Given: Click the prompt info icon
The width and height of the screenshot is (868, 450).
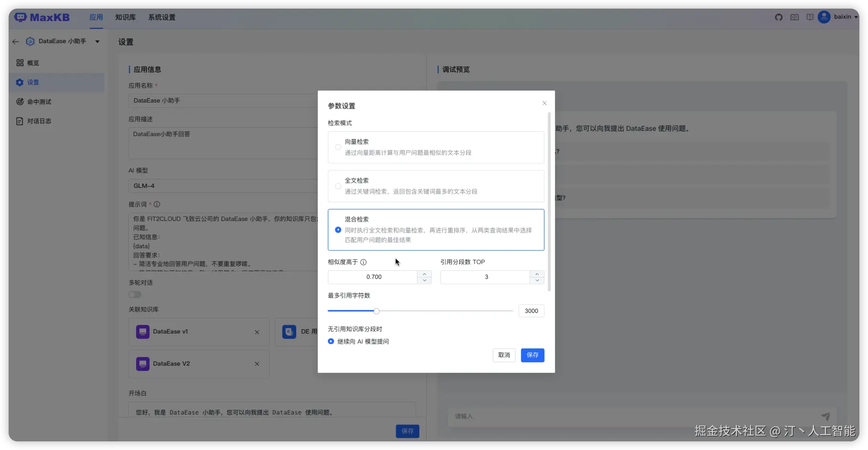Looking at the screenshot, I should coord(157,204).
